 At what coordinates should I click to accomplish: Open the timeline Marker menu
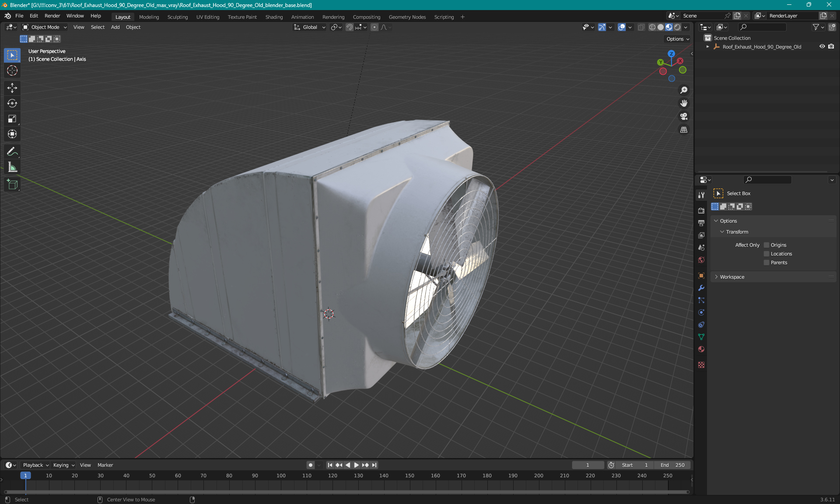click(105, 465)
